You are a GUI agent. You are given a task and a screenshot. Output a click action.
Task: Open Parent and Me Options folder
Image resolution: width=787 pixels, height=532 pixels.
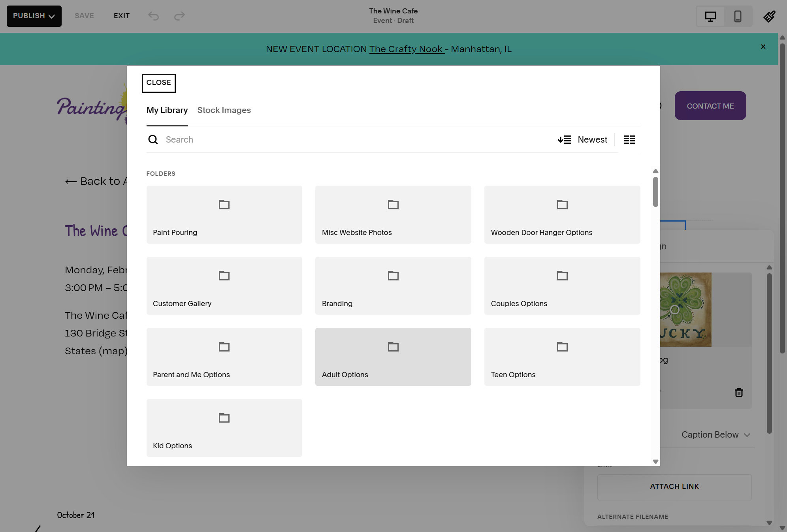(224, 357)
